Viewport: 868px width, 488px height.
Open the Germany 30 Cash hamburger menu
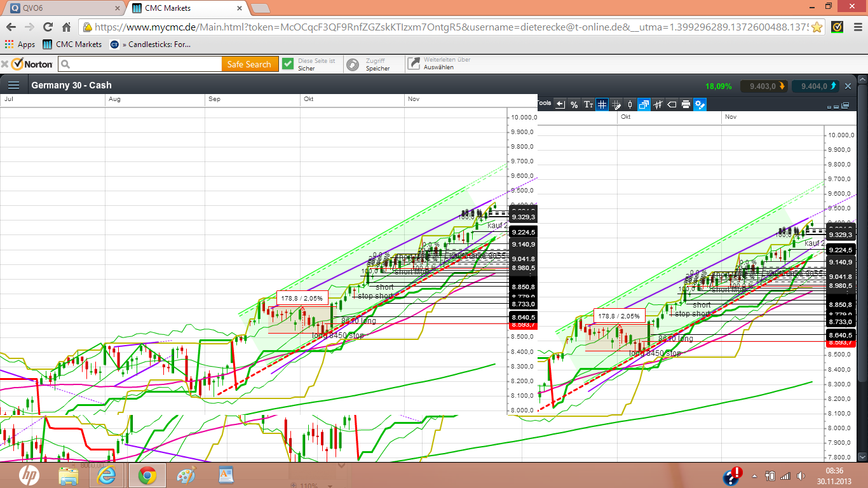tap(13, 85)
